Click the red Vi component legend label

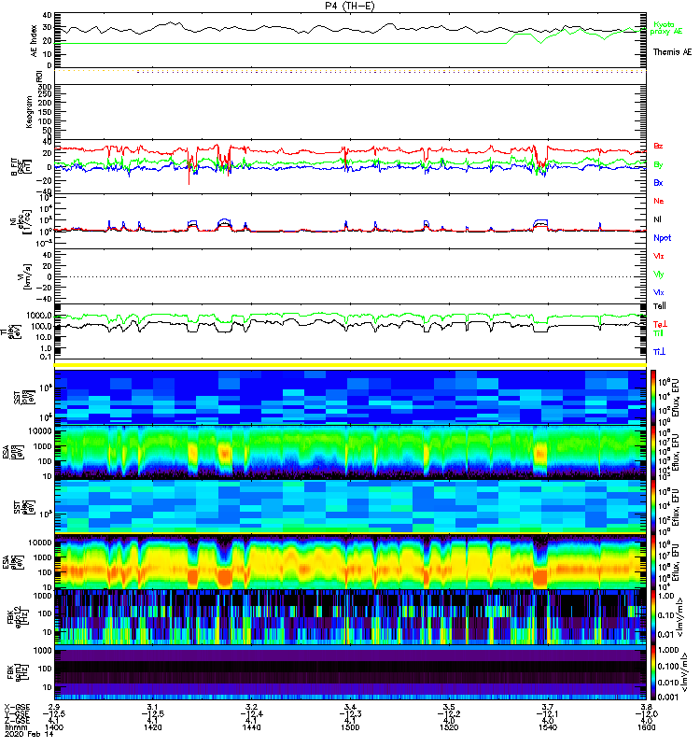pyautogui.click(x=659, y=256)
